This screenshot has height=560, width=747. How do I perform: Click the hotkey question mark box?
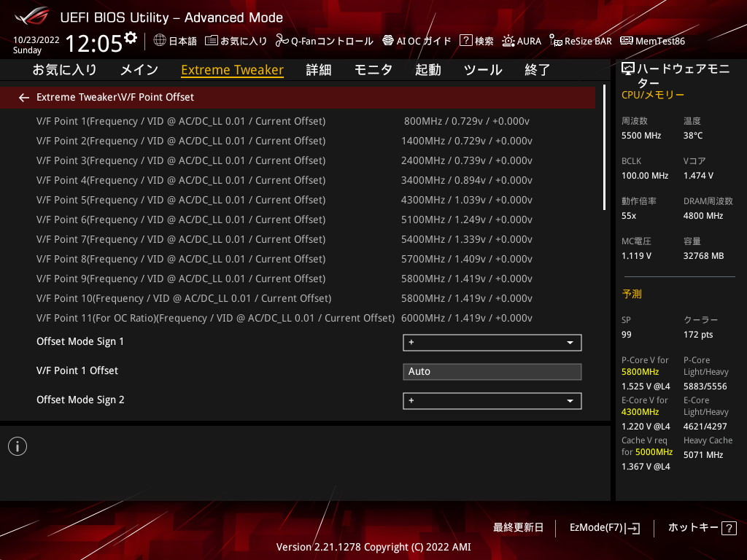coord(729,528)
